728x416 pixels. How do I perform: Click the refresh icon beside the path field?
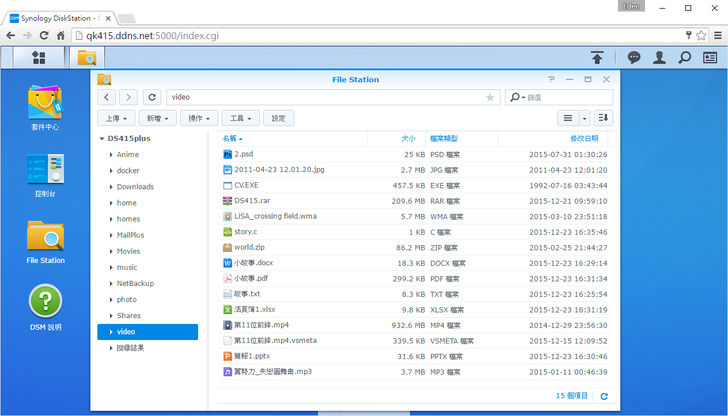(x=152, y=97)
